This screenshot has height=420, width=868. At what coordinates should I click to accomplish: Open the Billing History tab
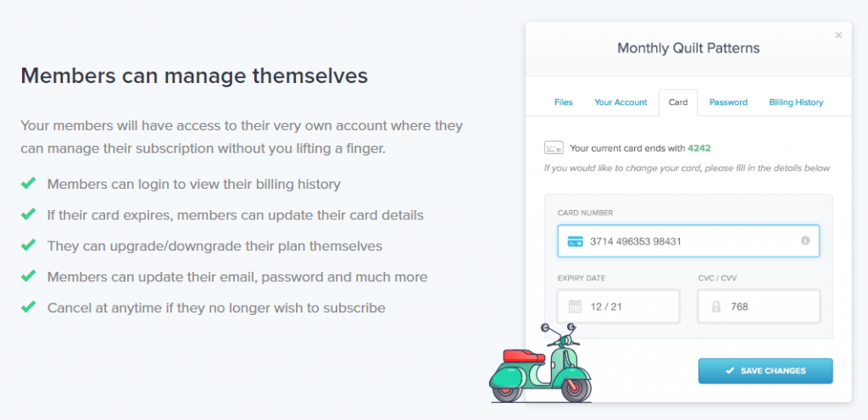click(796, 102)
